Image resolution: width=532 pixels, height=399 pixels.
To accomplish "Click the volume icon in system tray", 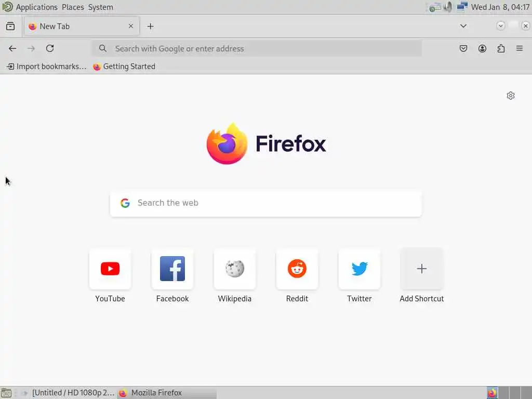I will 448,7.
